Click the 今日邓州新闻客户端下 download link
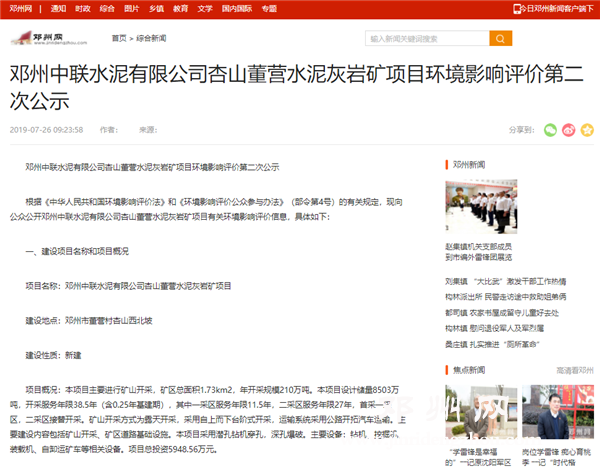The width and height of the screenshot is (600, 470). pyautogui.click(x=557, y=8)
